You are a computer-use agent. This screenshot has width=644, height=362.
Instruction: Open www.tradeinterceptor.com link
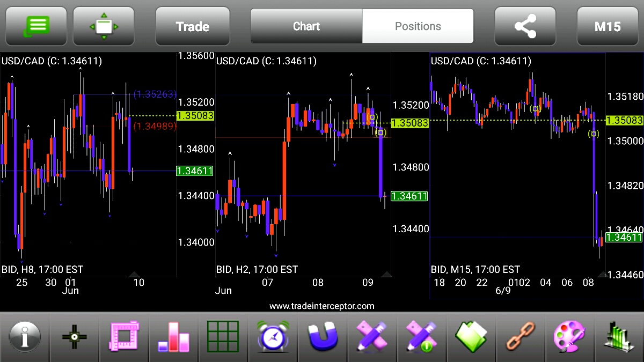322,306
